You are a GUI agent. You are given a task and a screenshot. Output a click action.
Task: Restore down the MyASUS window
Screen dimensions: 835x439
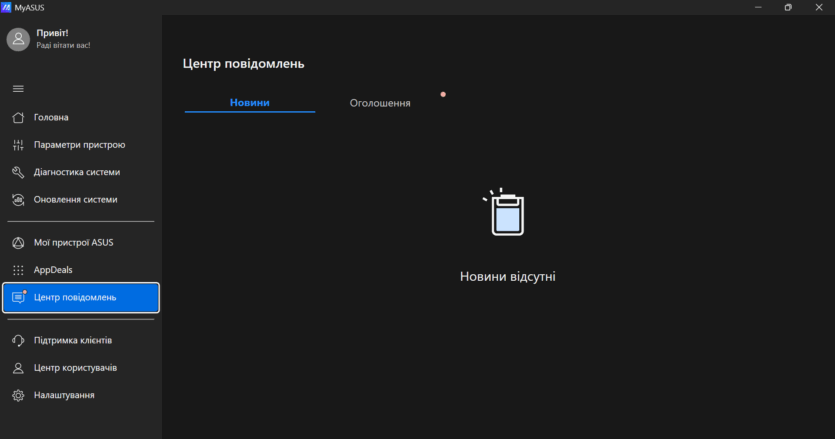[788, 7]
